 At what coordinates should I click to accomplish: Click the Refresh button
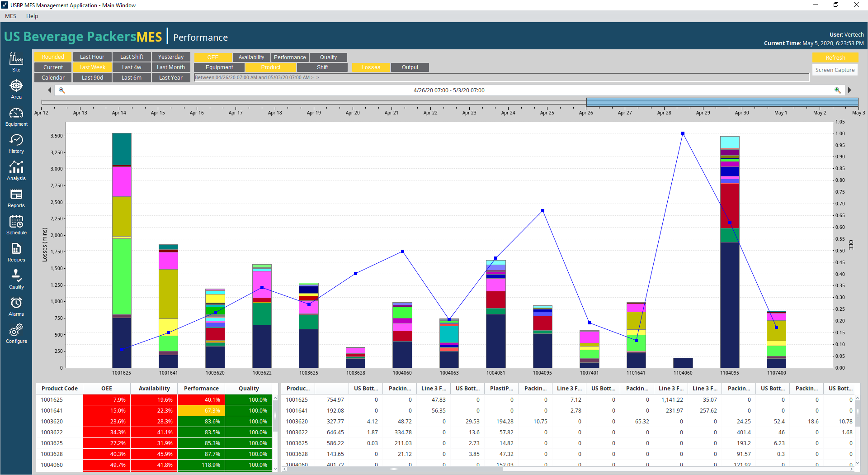tap(835, 57)
